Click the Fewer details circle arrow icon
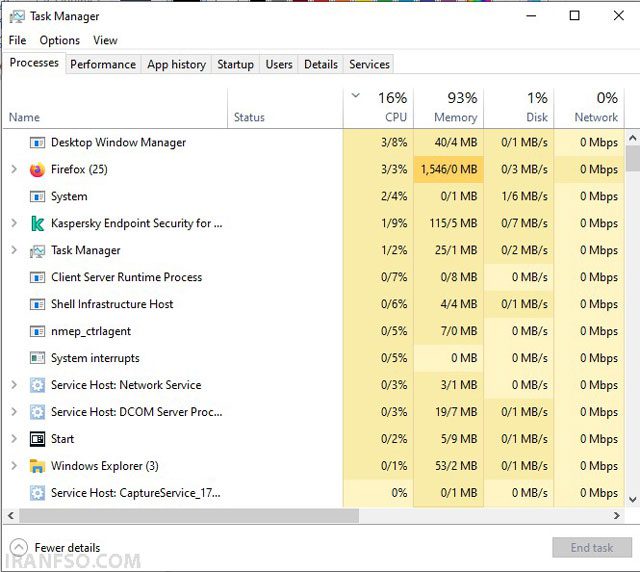Screen dimensions: 640x572 tap(19, 547)
